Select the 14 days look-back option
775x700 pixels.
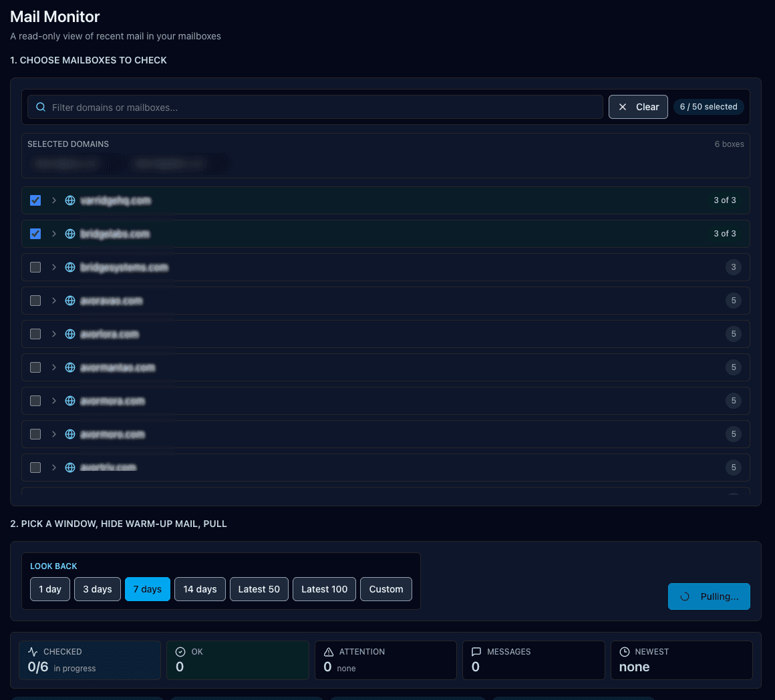point(200,589)
